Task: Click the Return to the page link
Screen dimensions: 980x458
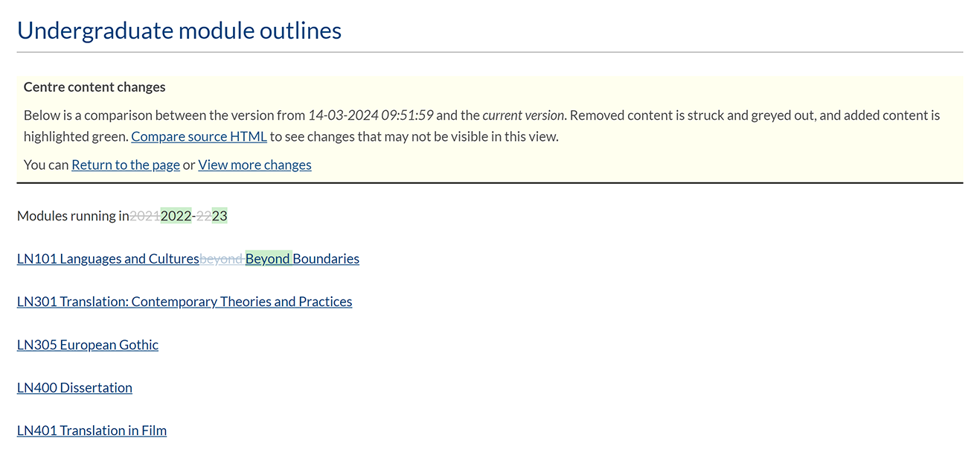Action: click(x=125, y=165)
